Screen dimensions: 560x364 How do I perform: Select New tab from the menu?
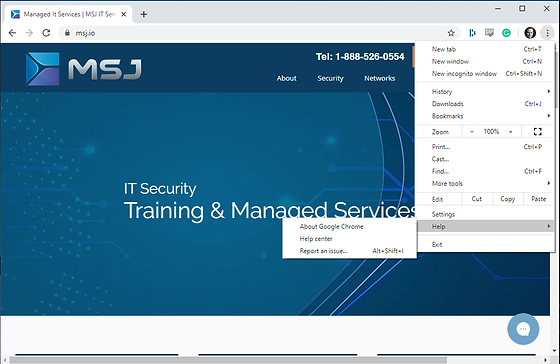(x=485, y=49)
